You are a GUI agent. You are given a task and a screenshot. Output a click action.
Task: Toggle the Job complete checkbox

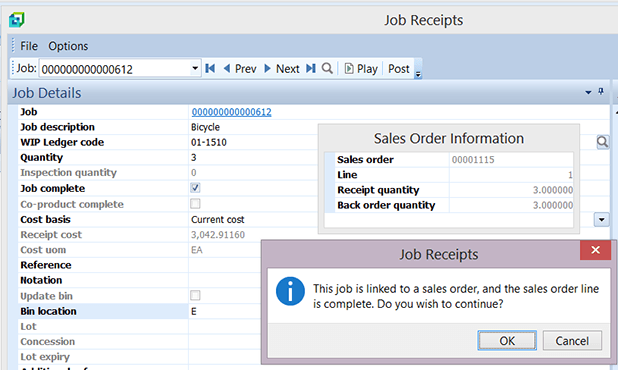coord(195,188)
